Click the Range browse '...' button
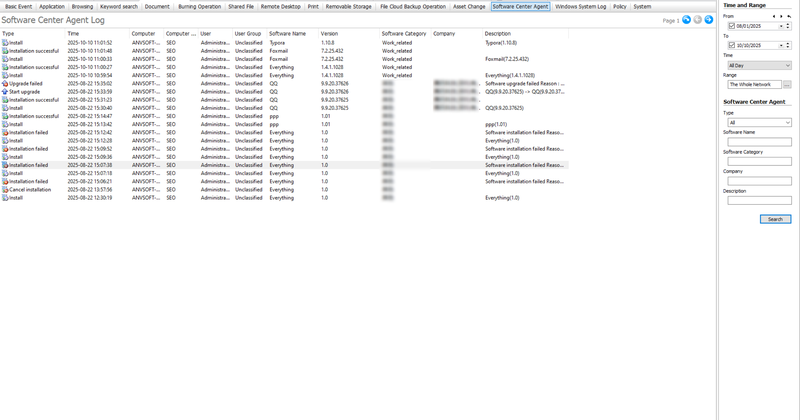The image size is (800, 420). pos(787,85)
